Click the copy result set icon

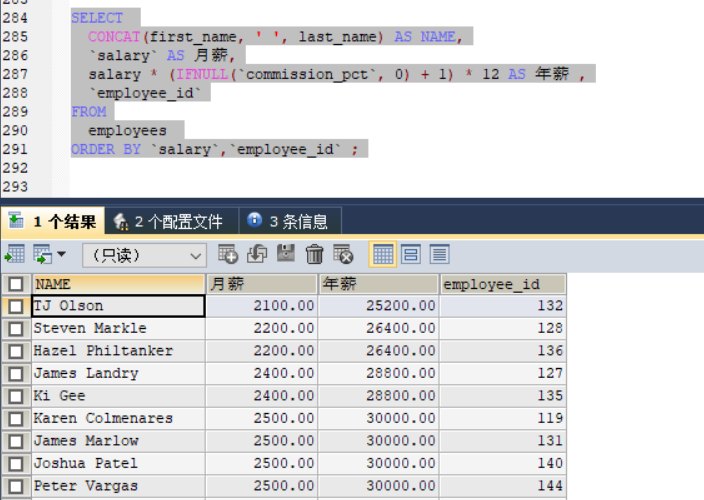43,254
